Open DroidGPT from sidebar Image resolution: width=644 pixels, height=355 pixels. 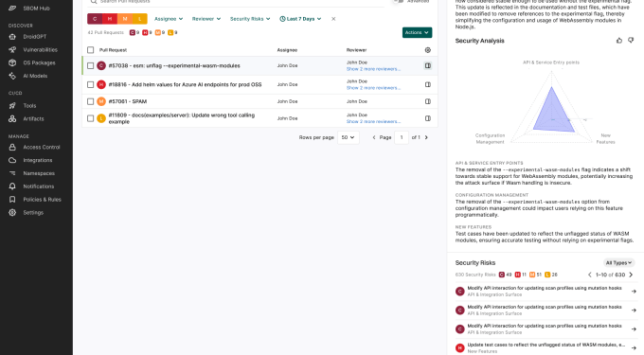tap(34, 37)
